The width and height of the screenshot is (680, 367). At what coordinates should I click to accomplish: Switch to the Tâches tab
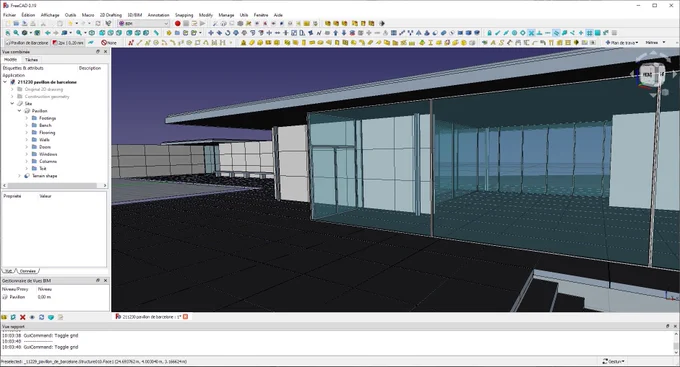tap(31, 59)
